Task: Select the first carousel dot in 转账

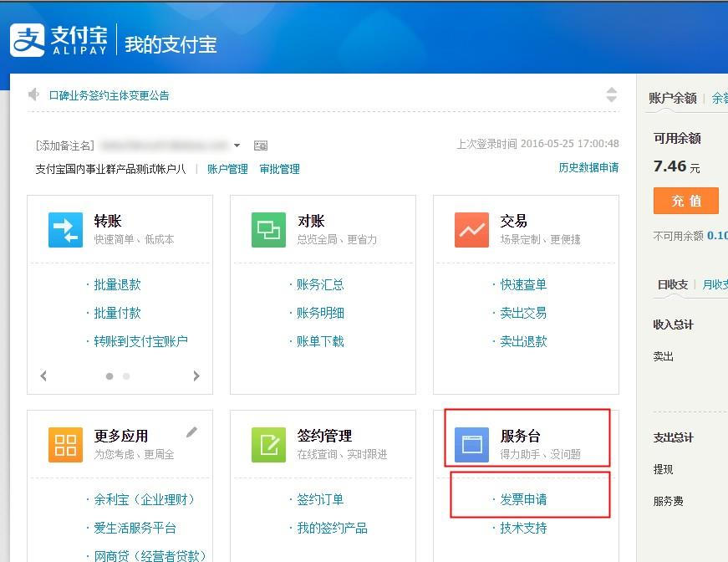Action: pos(109,376)
